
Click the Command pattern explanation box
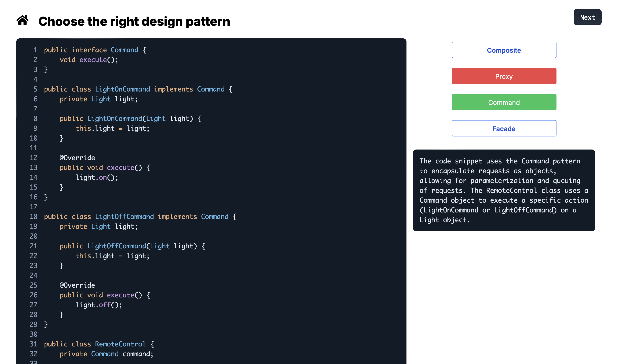click(504, 190)
